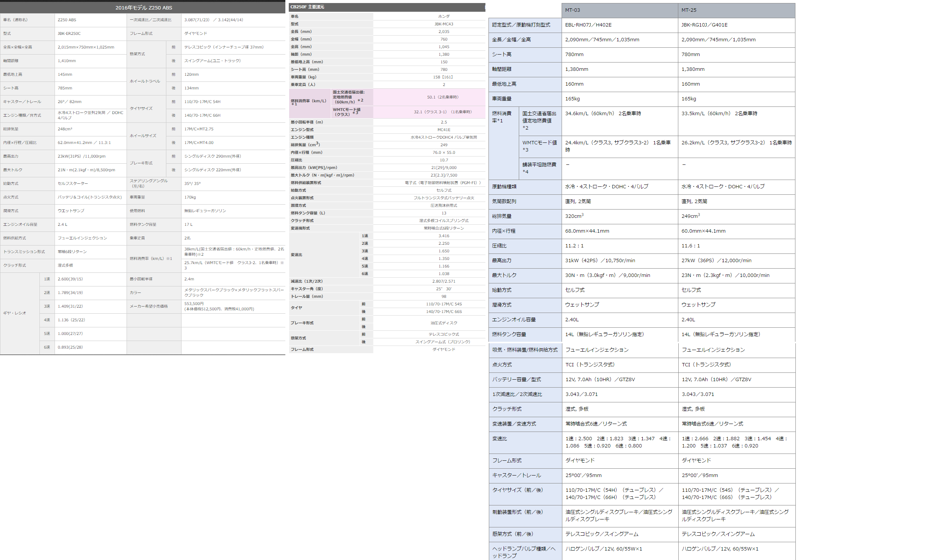Click the MT-03 320cm3 displacement cell
936x560 pixels.
(x=574, y=216)
